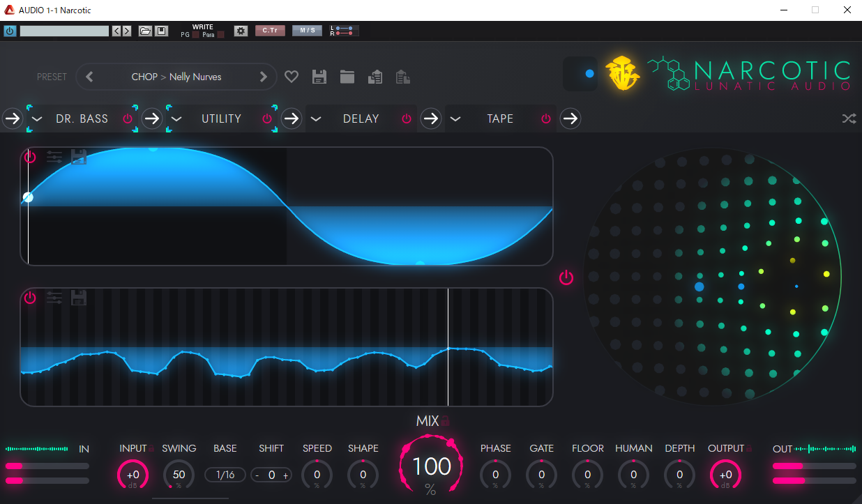The width and height of the screenshot is (862, 504).
Task: Expand the TAPE module dropdown
Action: tap(455, 119)
